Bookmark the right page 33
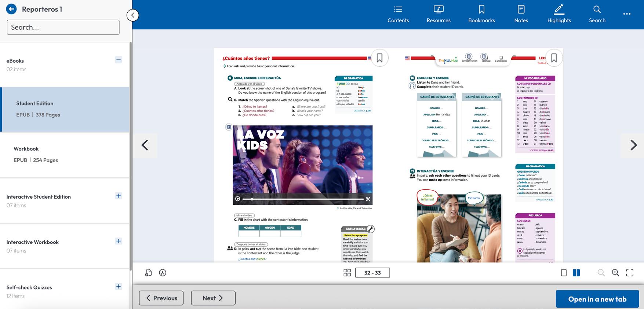 [x=554, y=58]
